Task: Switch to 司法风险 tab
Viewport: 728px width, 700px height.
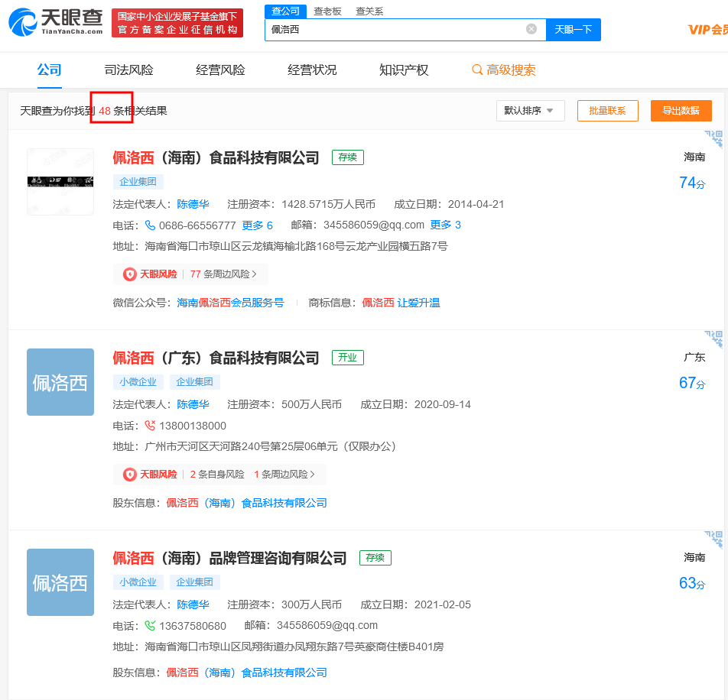Action: click(128, 70)
